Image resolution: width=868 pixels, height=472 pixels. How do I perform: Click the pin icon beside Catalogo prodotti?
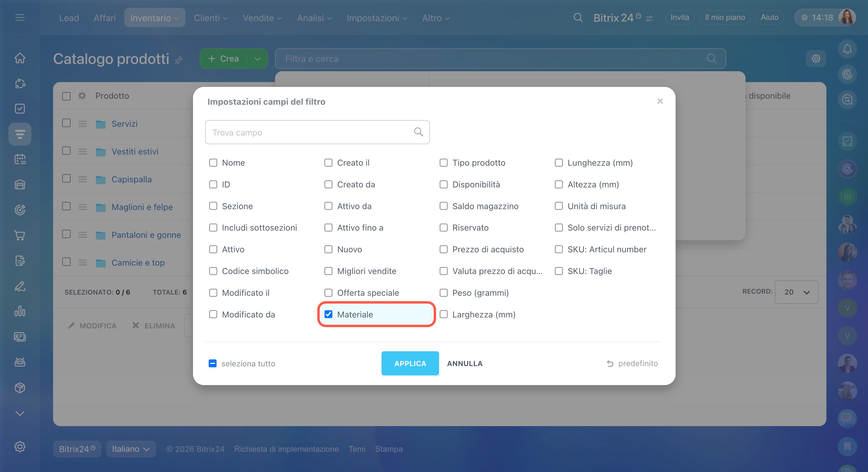[179, 60]
